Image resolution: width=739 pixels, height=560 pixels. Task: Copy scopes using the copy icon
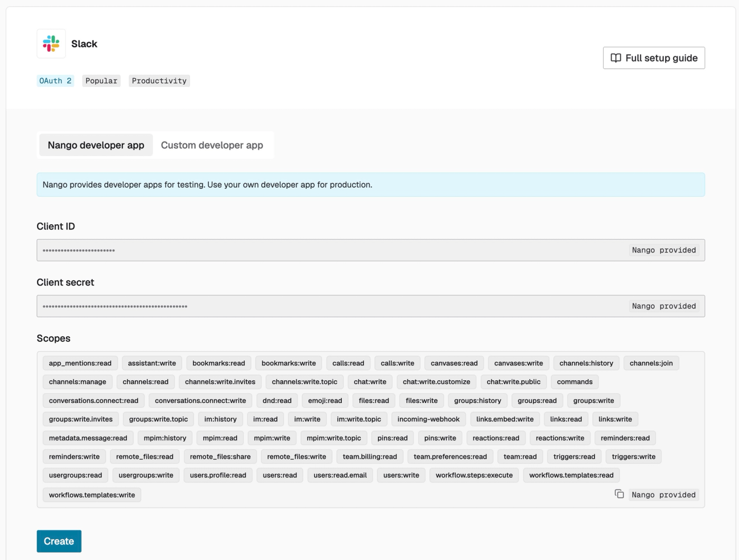tap(619, 494)
